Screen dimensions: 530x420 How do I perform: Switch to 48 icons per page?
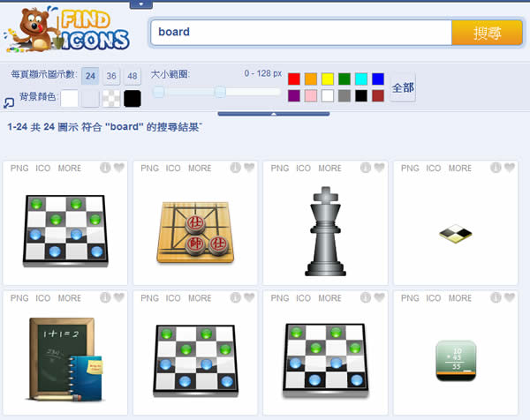click(x=132, y=77)
